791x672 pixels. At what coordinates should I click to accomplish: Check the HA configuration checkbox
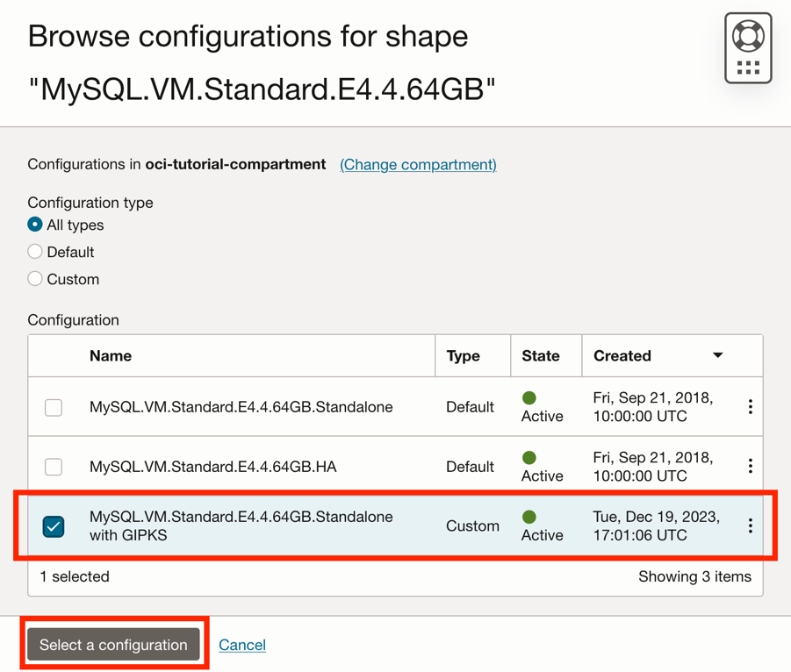(54, 467)
